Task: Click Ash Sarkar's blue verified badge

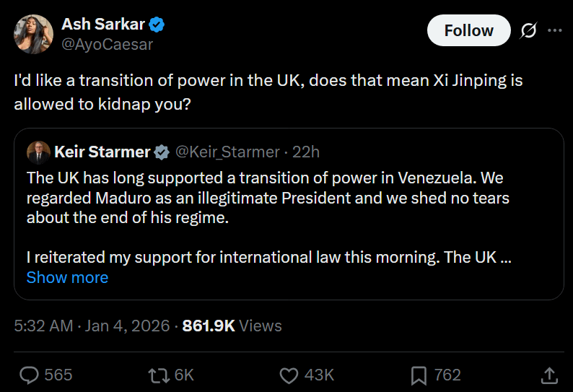Action: click(x=157, y=25)
